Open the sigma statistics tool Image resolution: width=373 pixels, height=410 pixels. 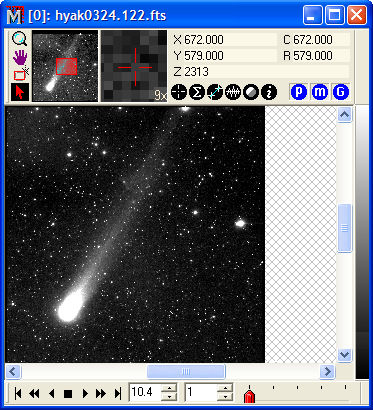(x=197, y=92)
